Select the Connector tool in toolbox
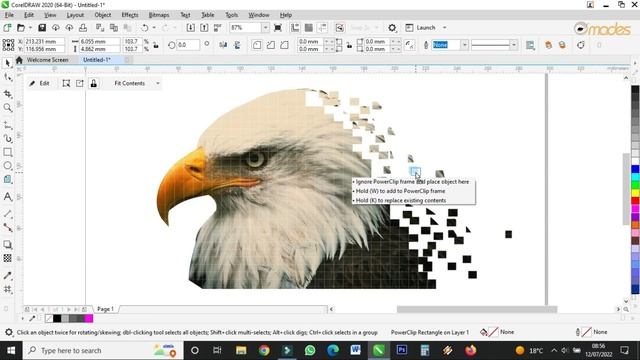This screenshot has width=640, height=360. pos(7,227)
